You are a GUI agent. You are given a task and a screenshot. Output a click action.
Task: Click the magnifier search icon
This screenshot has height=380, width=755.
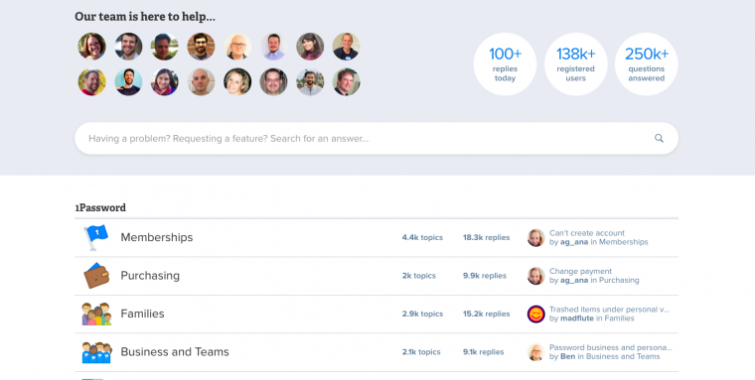659,138
